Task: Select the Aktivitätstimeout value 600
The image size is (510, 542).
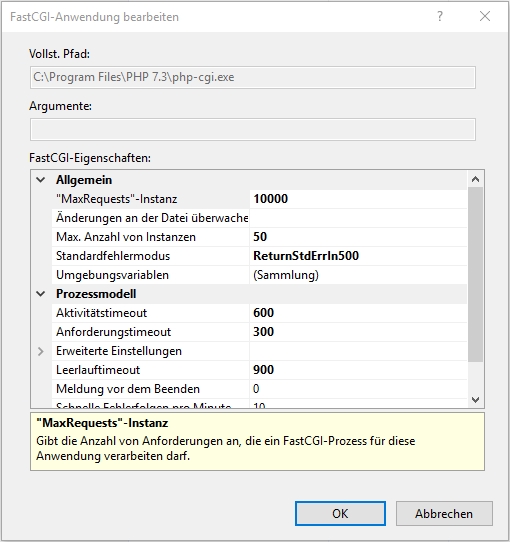Action: click(x=358, y=313)
